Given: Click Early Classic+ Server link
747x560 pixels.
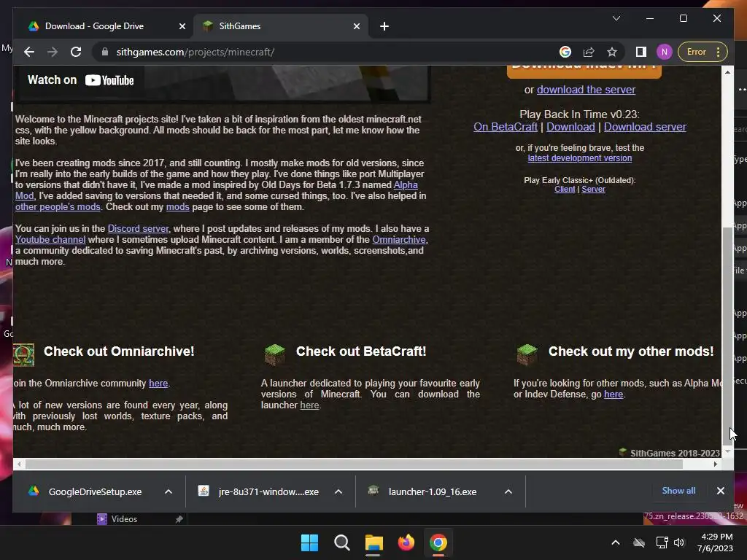Looking at the screenshot, I should [593, 189].
